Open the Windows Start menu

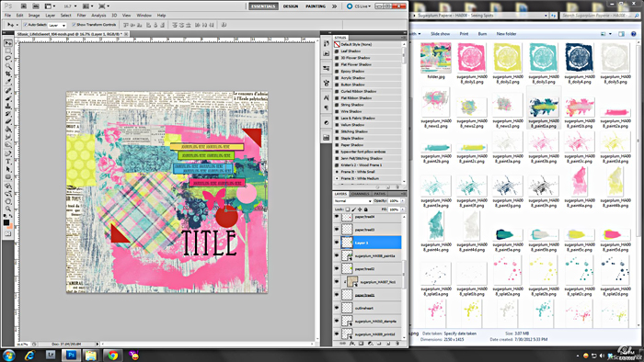pyautogui.click(x=8, y=355)
